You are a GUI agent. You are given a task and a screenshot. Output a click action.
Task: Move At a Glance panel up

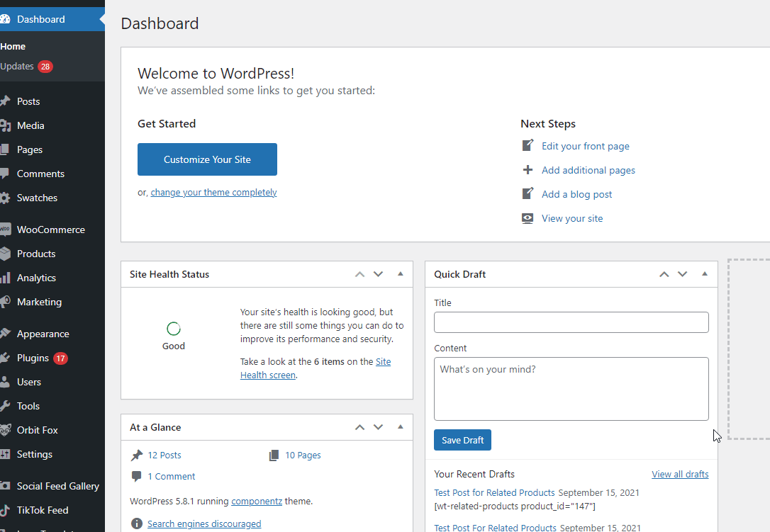[x=360, y=427]
